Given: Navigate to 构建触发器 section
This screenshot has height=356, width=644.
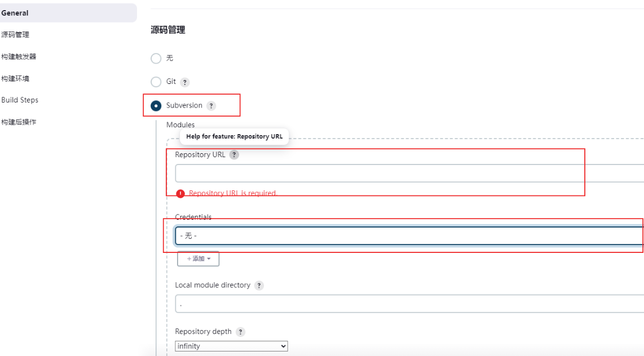Looking at the screenshot, I should (x=19, y=57).
